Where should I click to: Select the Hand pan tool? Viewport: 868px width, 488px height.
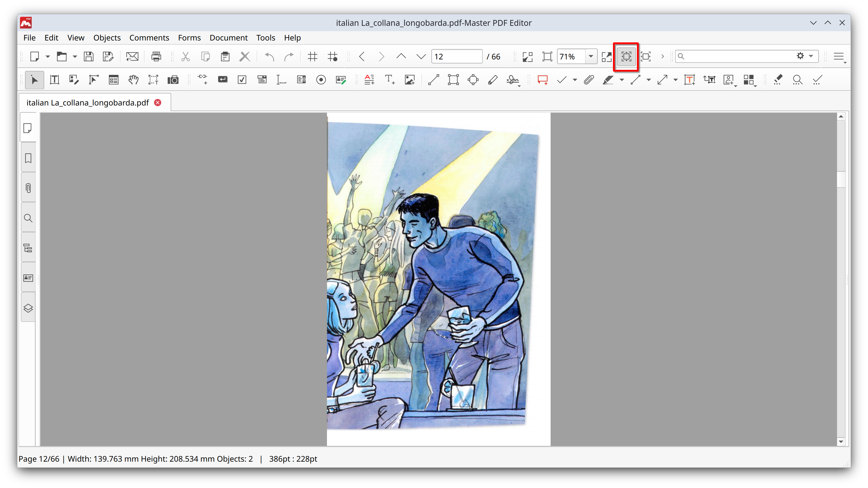click(x=133, y=80)
